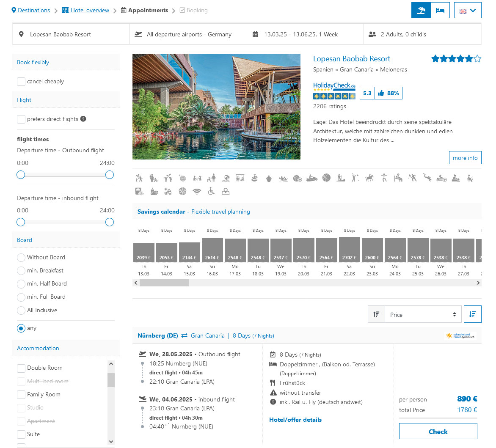Open the Lopesan Baobab Resort destination field
Screen dimensions: 496x448
[71, 34]
